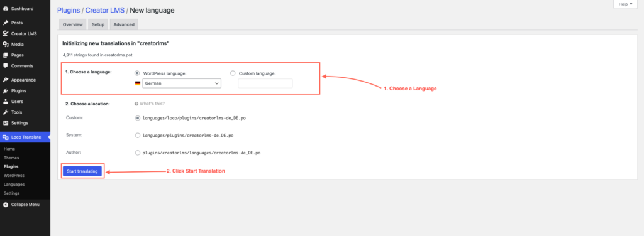This screenshot has height=236, width=644.
Task: Click the Tools wrench icon
Action: click(6, 112)
